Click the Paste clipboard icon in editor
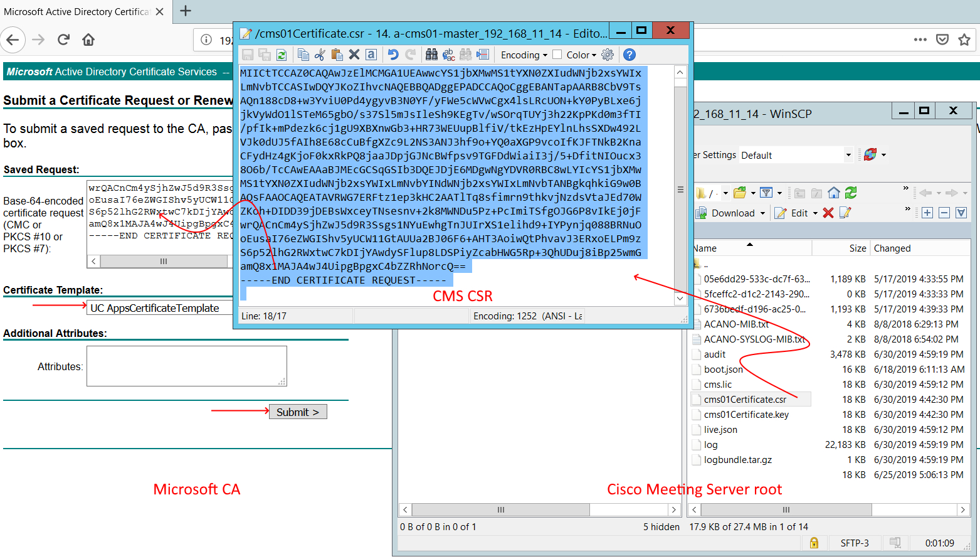Viewport: 980px width, 559px height. point(337,55)
